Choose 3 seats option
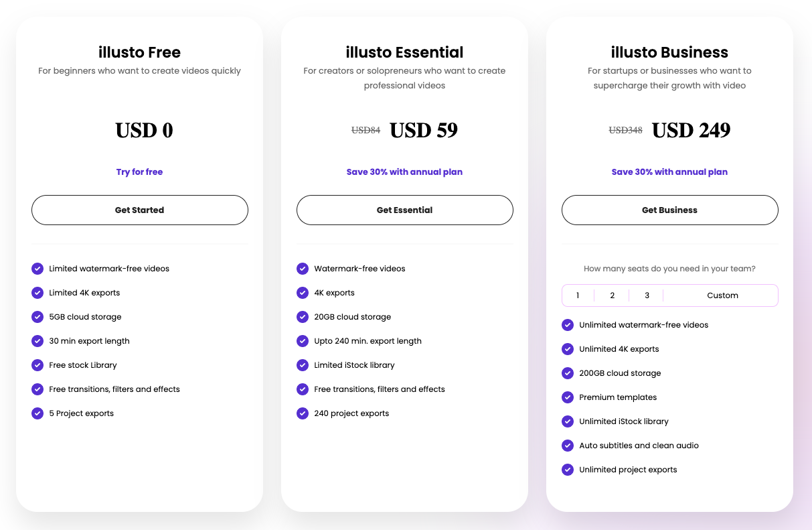Image resolution: width=812 pixels, height=530 pixels. (x=647, y=295)
